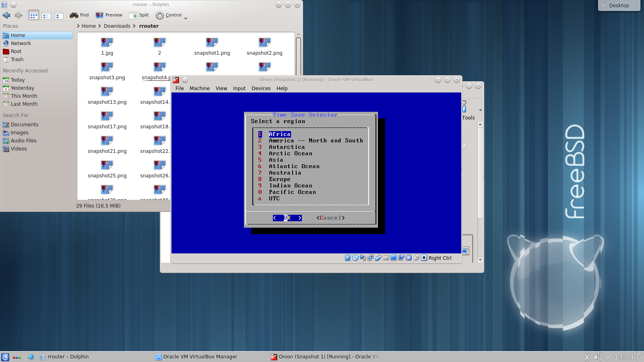This screenshot has width=644, height=362.
Task: Select snapshot25.png in Dolphin
Action: 107,169
